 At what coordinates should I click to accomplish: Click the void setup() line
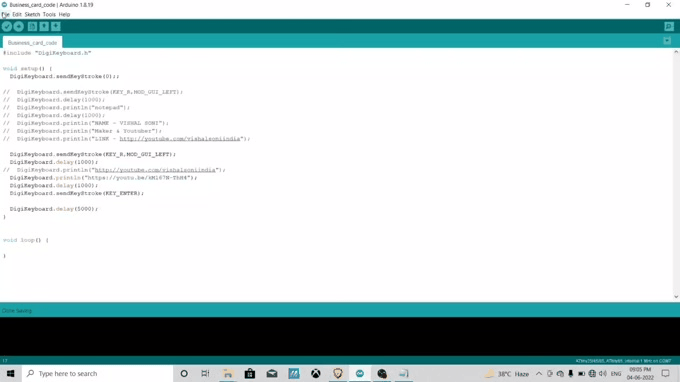coord(27,69)
